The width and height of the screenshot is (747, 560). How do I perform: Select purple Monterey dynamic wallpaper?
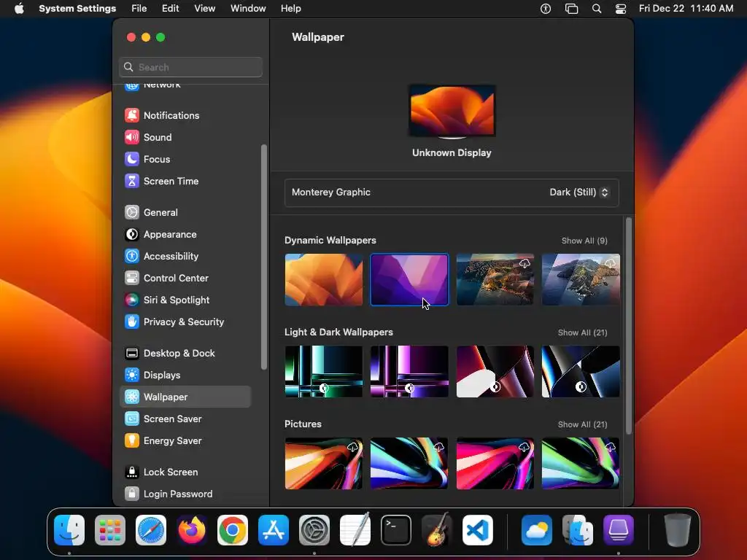tap(409, 279)
